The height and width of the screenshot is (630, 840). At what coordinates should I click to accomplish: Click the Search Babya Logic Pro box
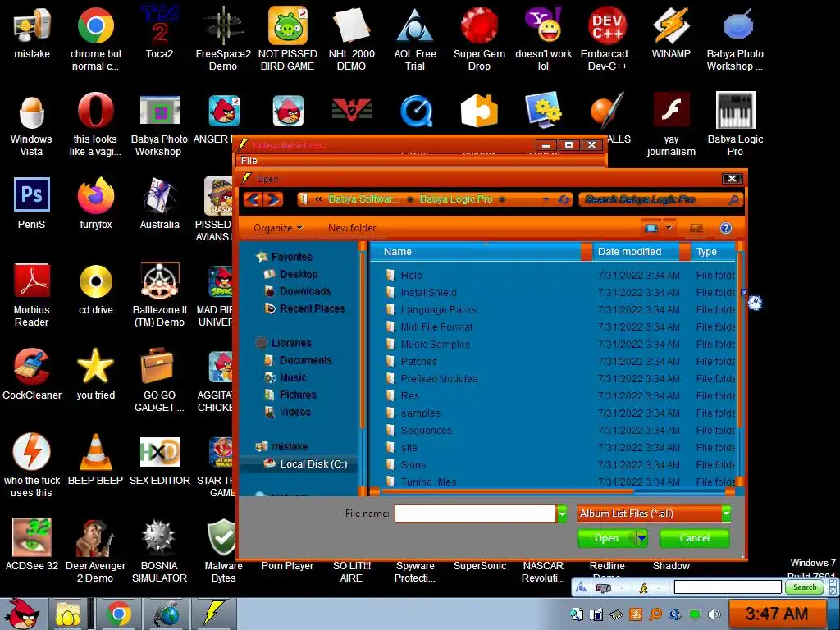[660, 200]
